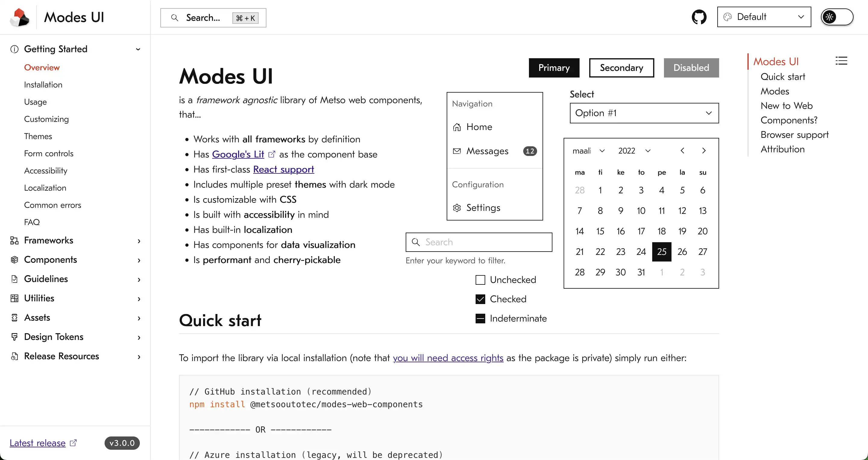This screenshot has width=868, height=460.
Task: Open the Option #1 select dropdown
Action: (643, 113)
